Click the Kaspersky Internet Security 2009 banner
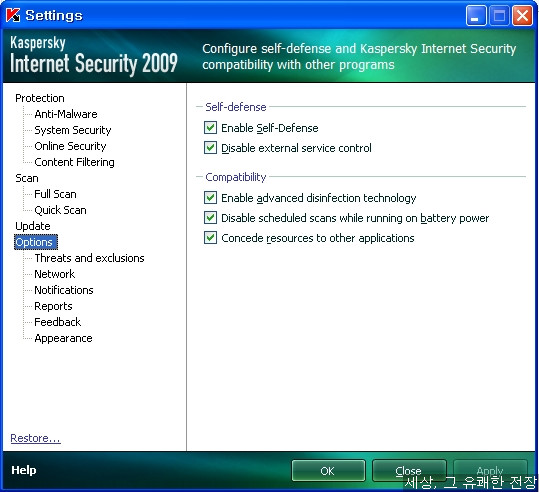539x492 pixels. click(94, 56)
